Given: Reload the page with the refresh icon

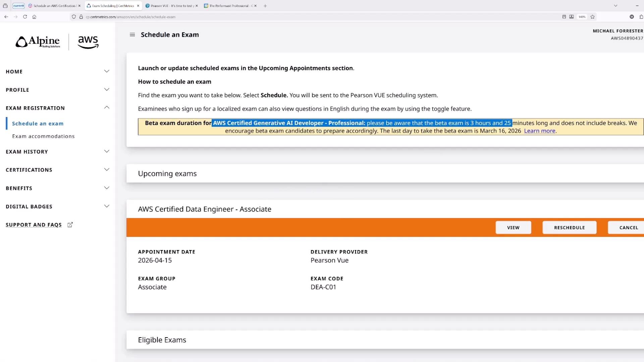Looking at the screenshot, I should pos(25,17).
